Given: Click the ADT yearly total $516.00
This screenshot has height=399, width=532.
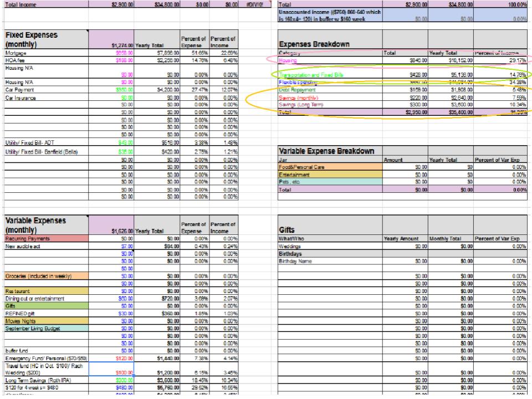Looking at the screenshot, I should tap(157, 142).
